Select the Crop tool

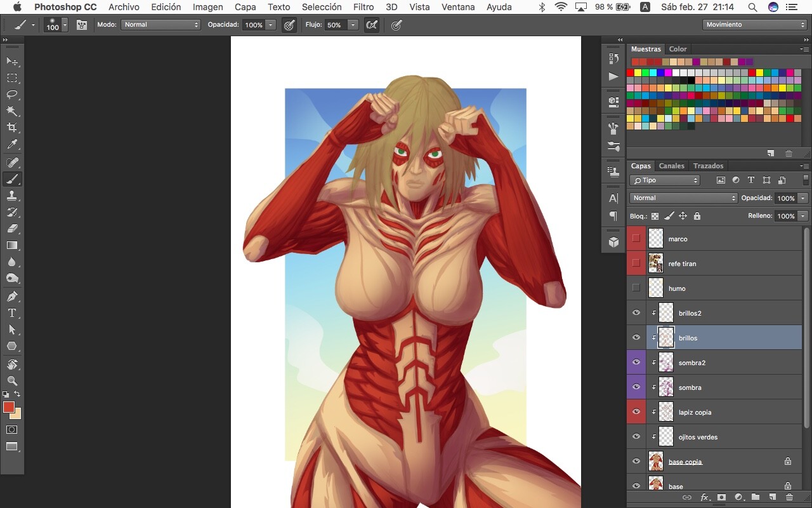coord(12,128)
